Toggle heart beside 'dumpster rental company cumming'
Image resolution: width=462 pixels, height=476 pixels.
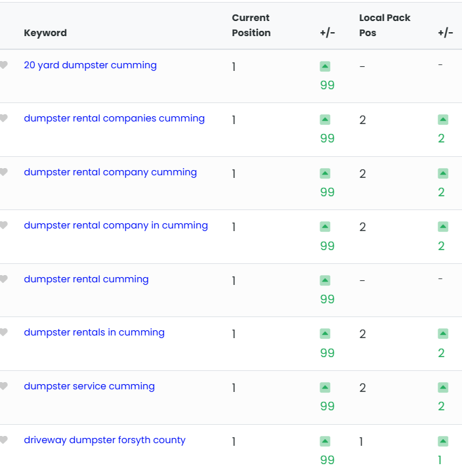pyautogui.click(x=3, y=172)
